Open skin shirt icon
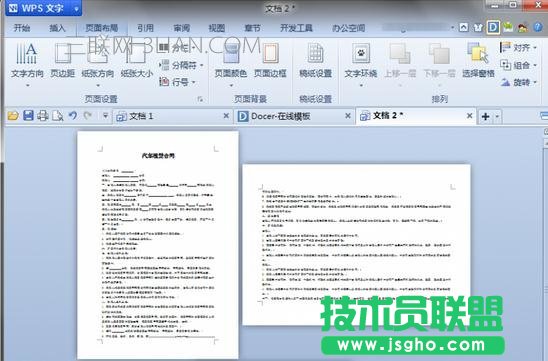The image size is (548, 361). (478, 27)
